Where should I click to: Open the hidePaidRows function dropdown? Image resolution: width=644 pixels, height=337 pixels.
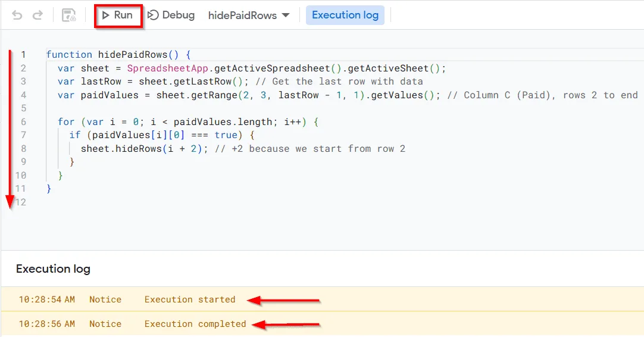click(x=249, y=15)
